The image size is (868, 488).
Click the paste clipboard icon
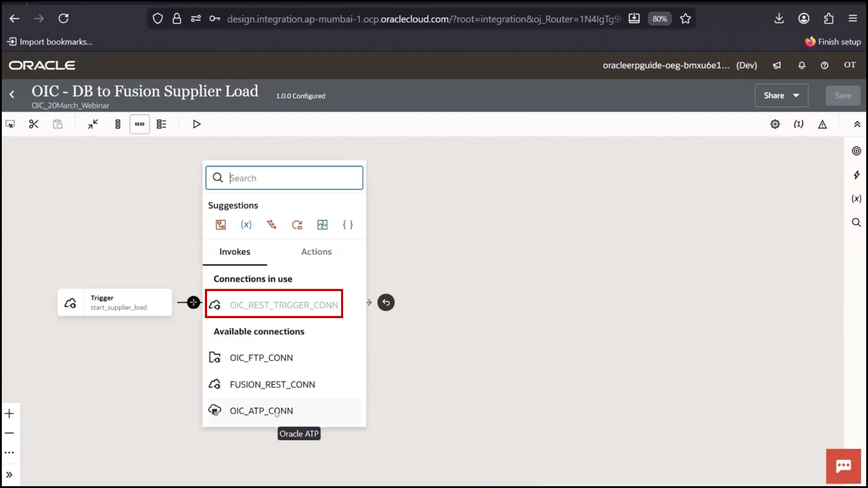[x=57, y=124]
